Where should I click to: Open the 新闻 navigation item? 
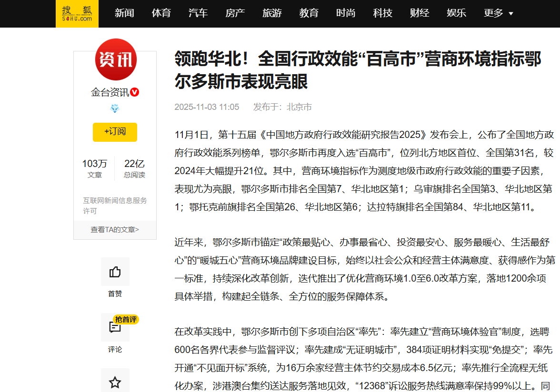click(124, 13)
